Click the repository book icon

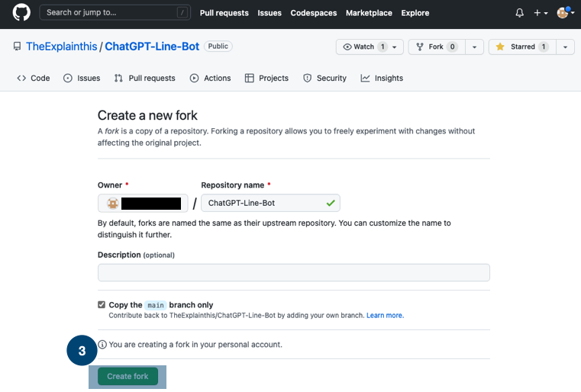(17, 47)
